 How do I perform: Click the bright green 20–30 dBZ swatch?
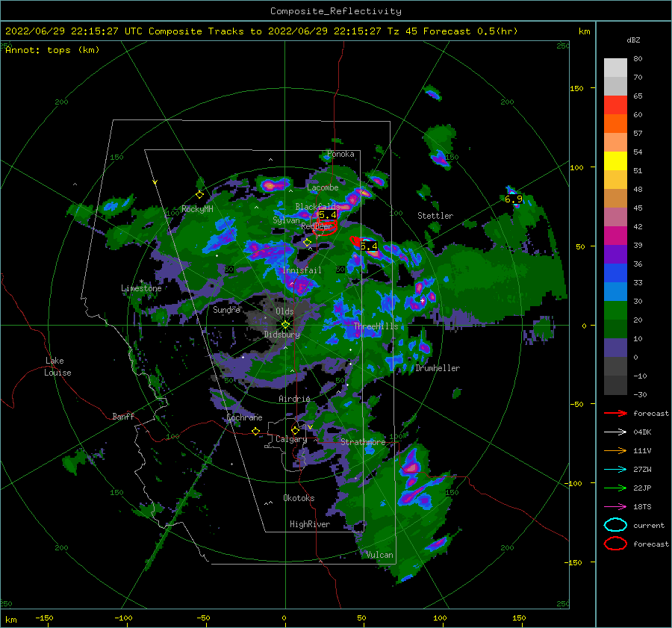click(615, 311)
